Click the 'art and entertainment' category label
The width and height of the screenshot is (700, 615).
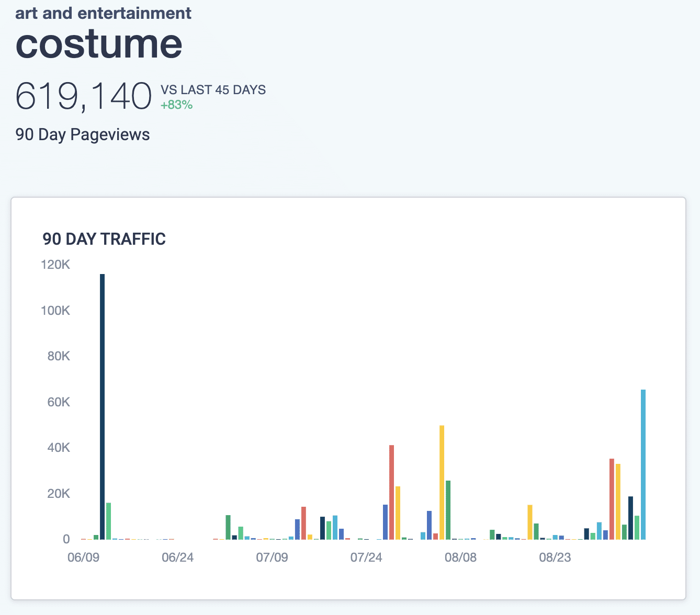tap(104, 13)
